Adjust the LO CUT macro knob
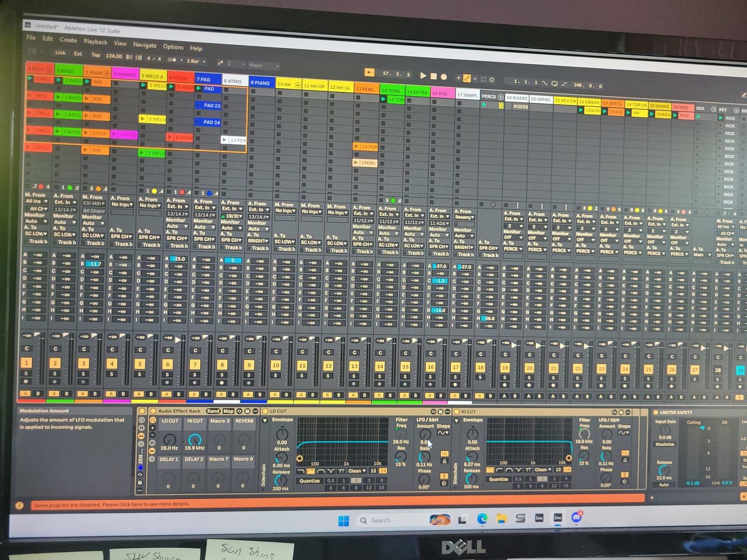Screen dimensions: 747x560 (169, 440)
